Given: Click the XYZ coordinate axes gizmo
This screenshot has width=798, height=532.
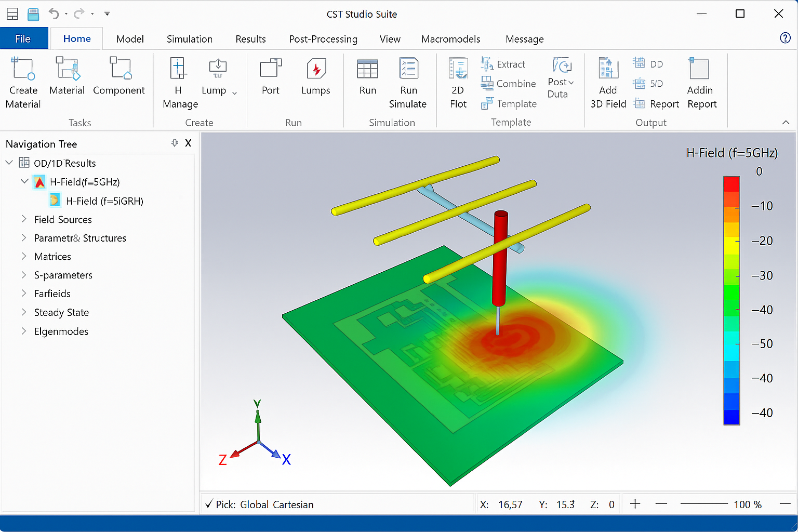Looking at the screenshot, I should click(x=256, y=432).
